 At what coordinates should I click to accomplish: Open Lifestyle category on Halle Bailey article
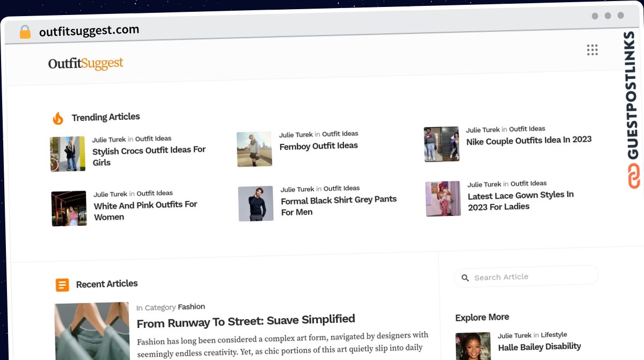554,335
